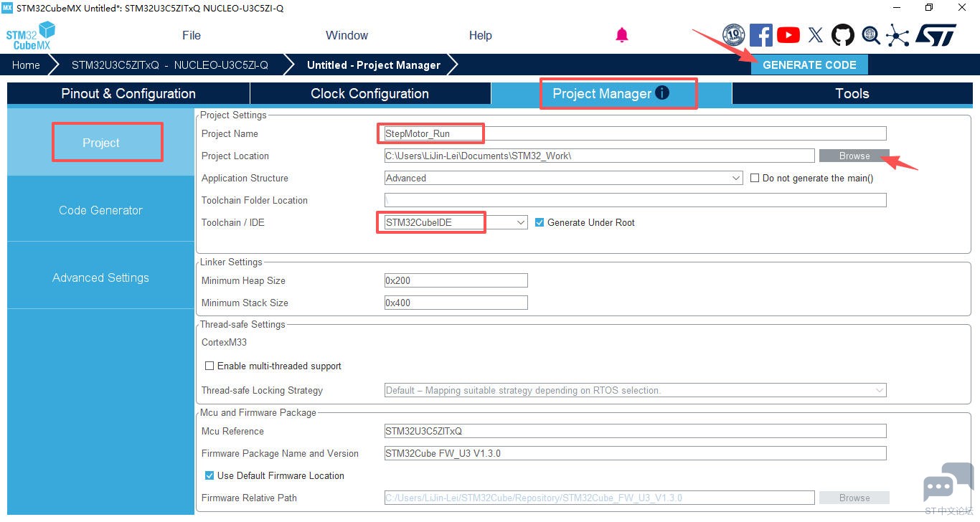Click the MX app icon in the title bar
Viewport: 980px width, 522px height.
pos(7,7)
